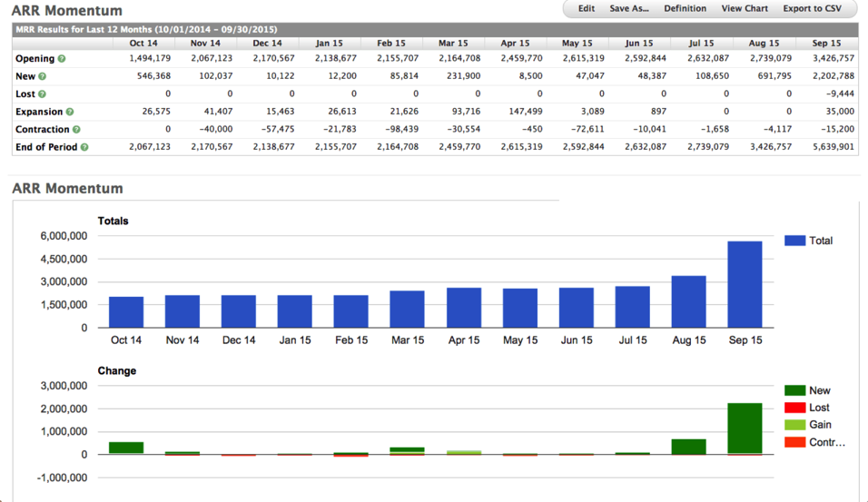The height and width of the screenshot is (502, 868).
Task: Click the Definition button
Action: click(x=685, y=9)
